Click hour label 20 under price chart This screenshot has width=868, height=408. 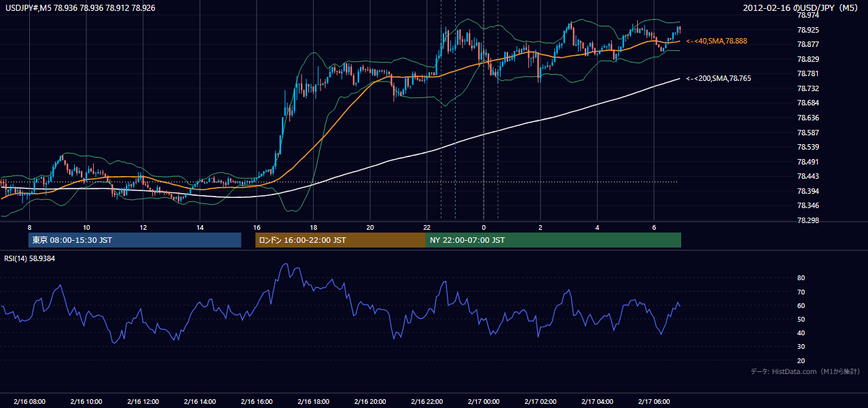370,226
